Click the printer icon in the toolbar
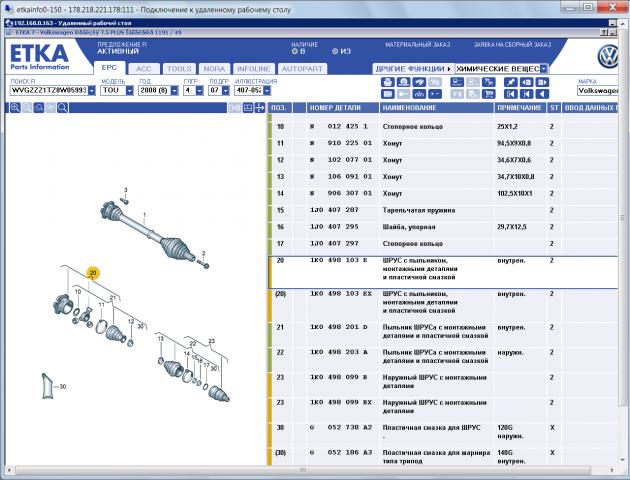The image size is (630, 480). (387, 82)
